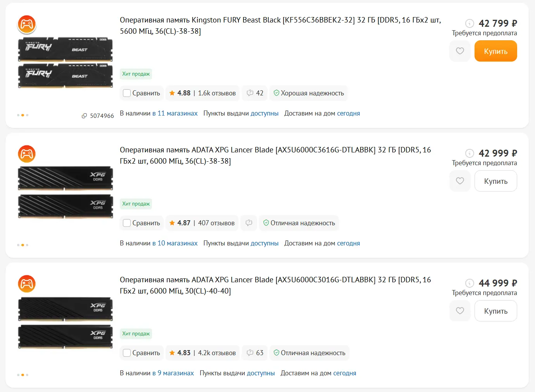
Task: Select Kingston FURY image carousel dot indicator
Action: pos(22,115)
